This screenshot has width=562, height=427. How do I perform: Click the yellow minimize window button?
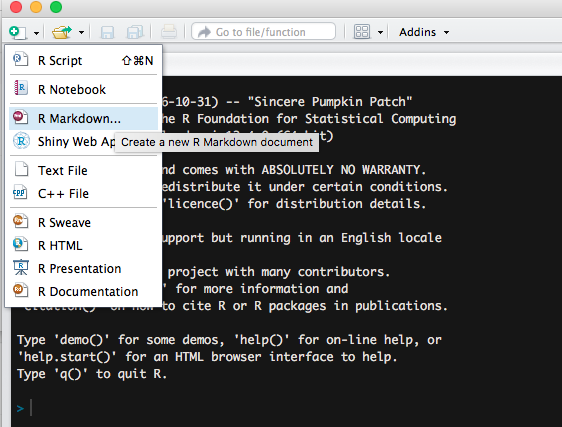coord(36,7)
